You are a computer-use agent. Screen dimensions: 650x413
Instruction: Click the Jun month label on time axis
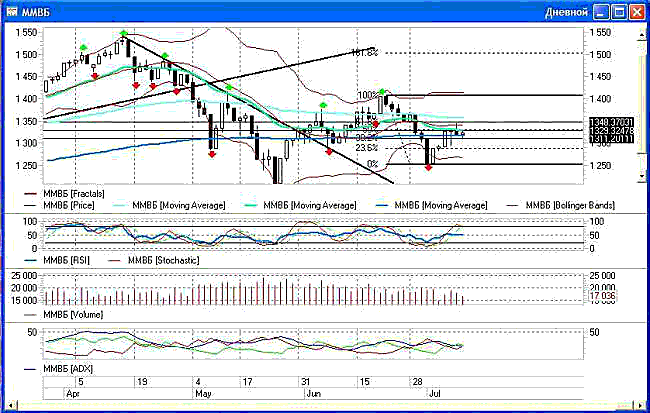point(313,394)
